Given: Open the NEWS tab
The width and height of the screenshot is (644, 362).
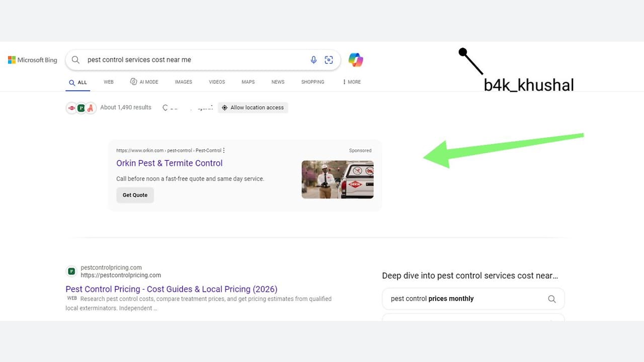Looking at the screenshot, I should click(278, 82).
